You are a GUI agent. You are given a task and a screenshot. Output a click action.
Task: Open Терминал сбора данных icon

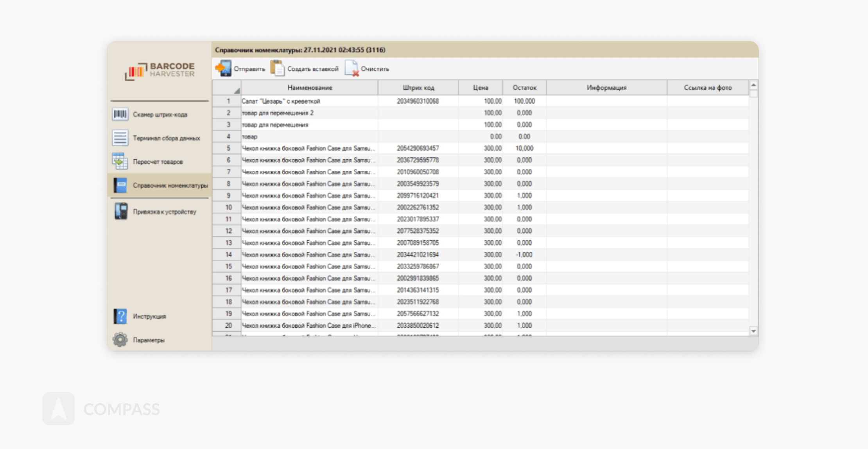tap(120, 138)
